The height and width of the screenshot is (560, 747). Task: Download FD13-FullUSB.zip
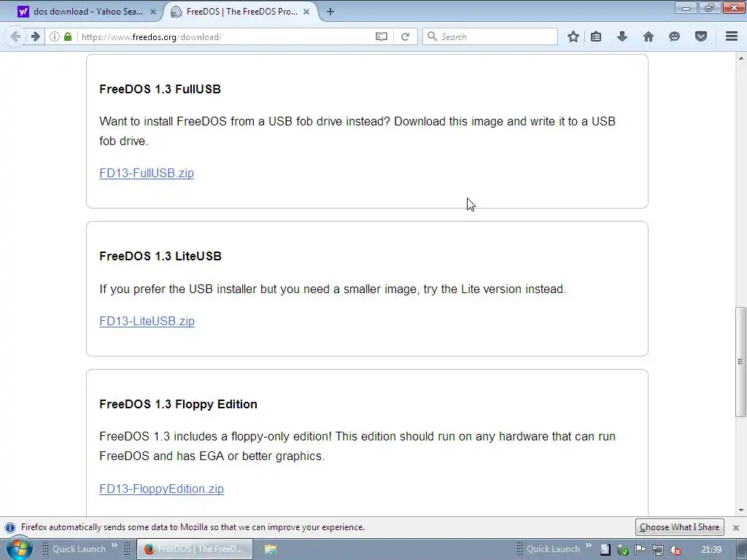pyautogui.click(x=147, y=173)
